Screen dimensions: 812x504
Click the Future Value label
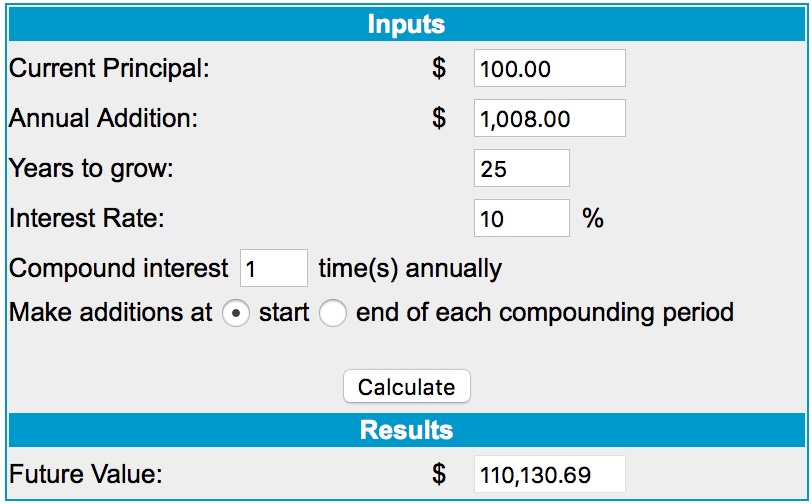coord(85,474)
